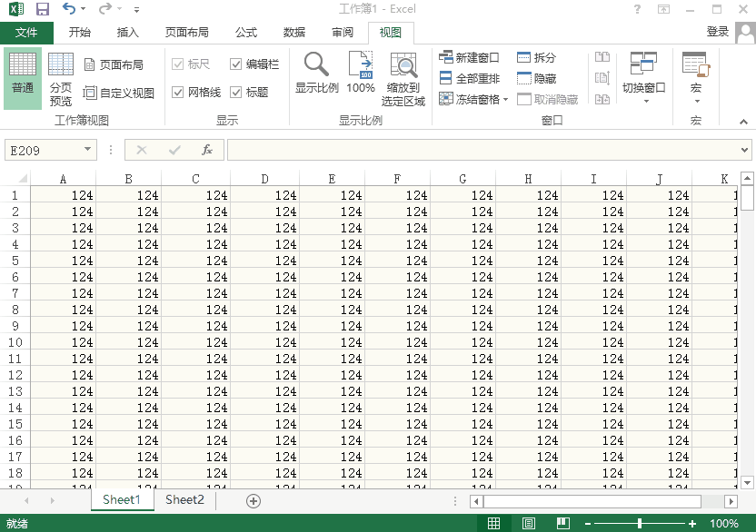Expand the Macros (宏) dropdown arrow
Screen dimensions: 756x532
click(x=697, y=101)
